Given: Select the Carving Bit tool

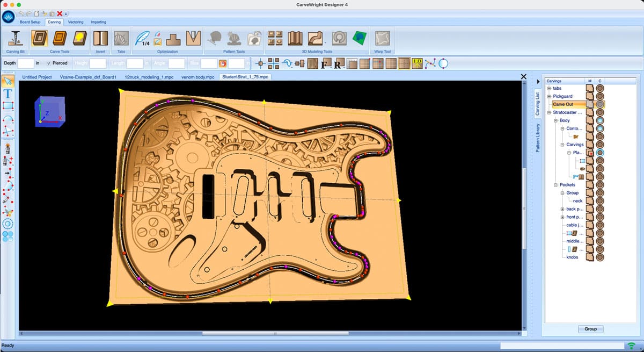Looking at the screenshot, I should pyautogui.click(x=16, y=39).
